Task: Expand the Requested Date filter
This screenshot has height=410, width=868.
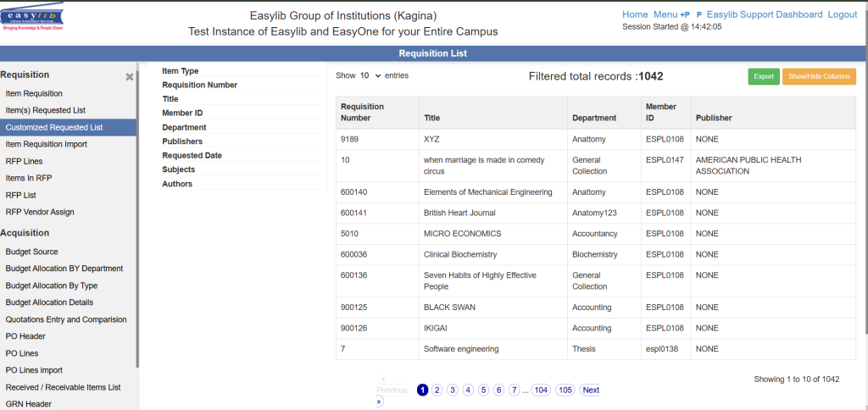Action: (192, 156)
